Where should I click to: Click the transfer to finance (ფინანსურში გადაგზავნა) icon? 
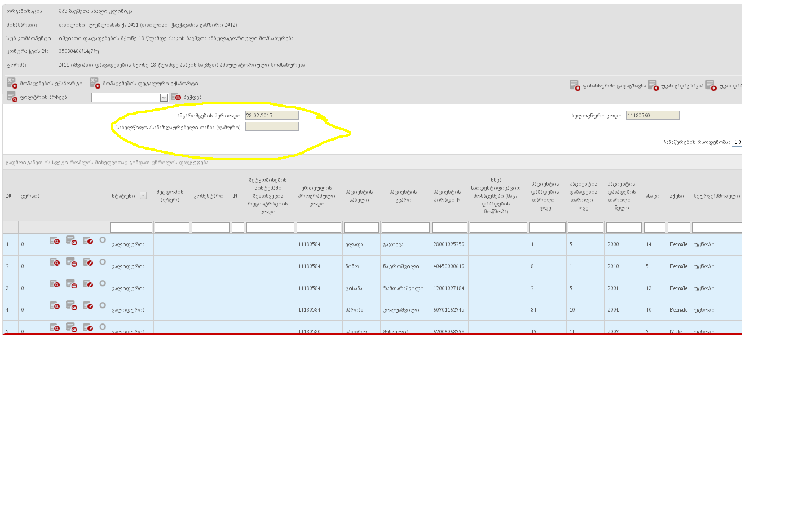click(574, 85)
